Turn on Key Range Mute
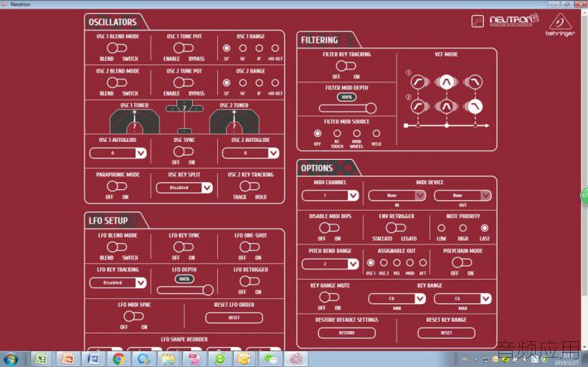The height and width of the screenshot is (367, 588). (x=329, y=297)
